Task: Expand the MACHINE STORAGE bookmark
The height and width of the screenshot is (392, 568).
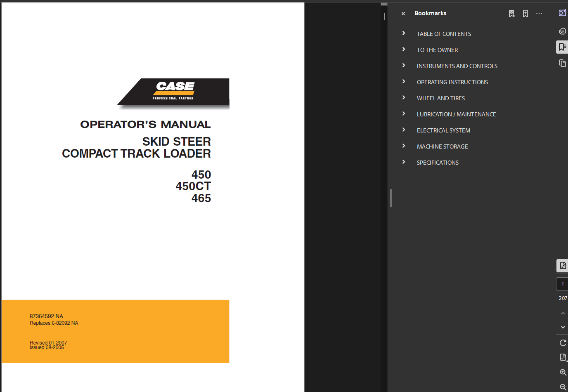Action: point(404,146)
